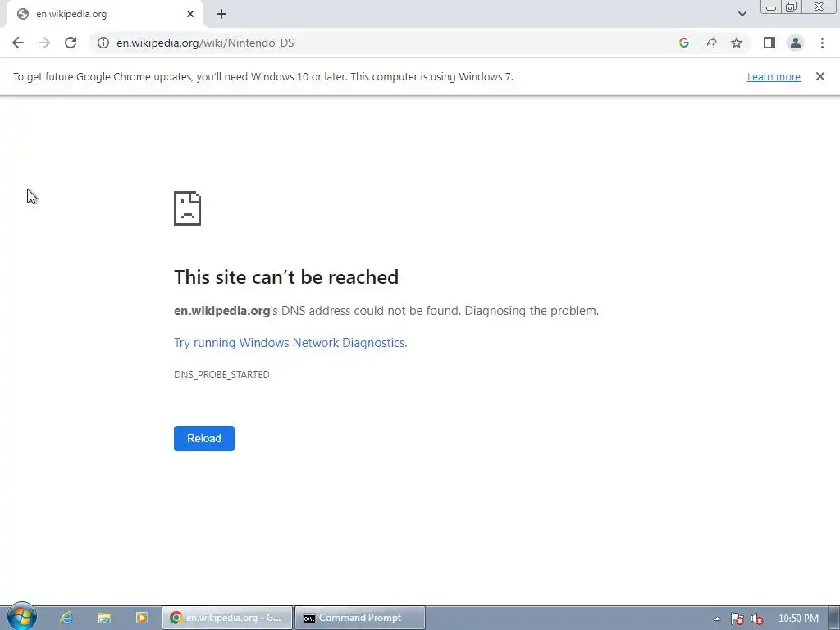Open the Windows Start menu
Viewport: 840px width, 630px height.
[x=21, y=617]
